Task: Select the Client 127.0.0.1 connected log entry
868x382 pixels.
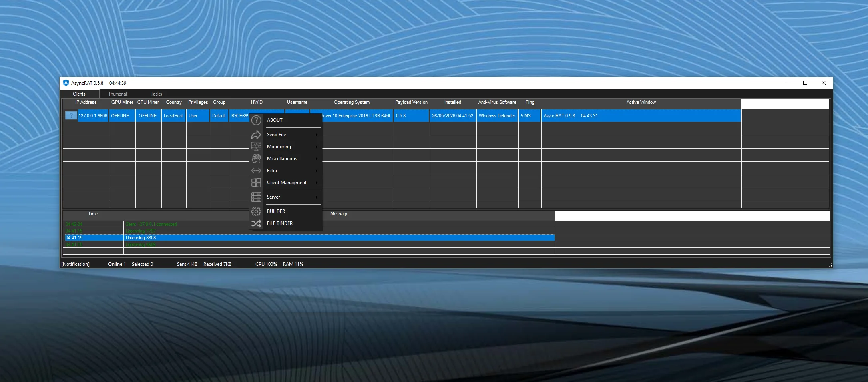Action: pyautogui.click(x=151, y=224)
